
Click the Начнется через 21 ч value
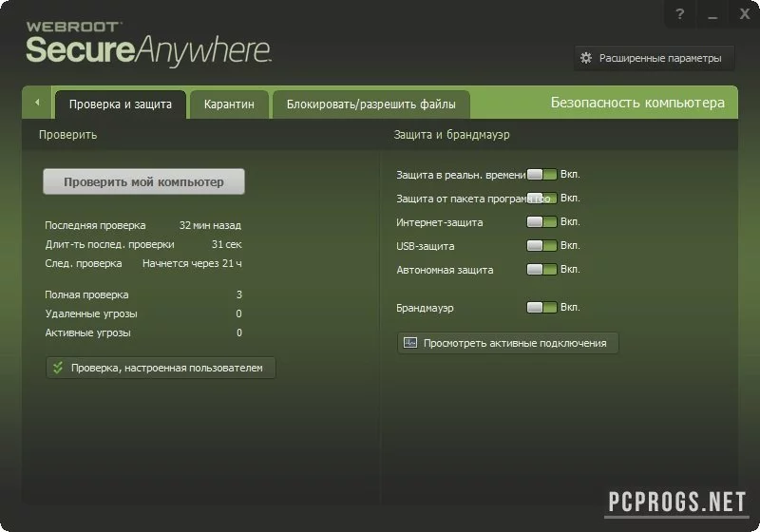pos(192,263)
